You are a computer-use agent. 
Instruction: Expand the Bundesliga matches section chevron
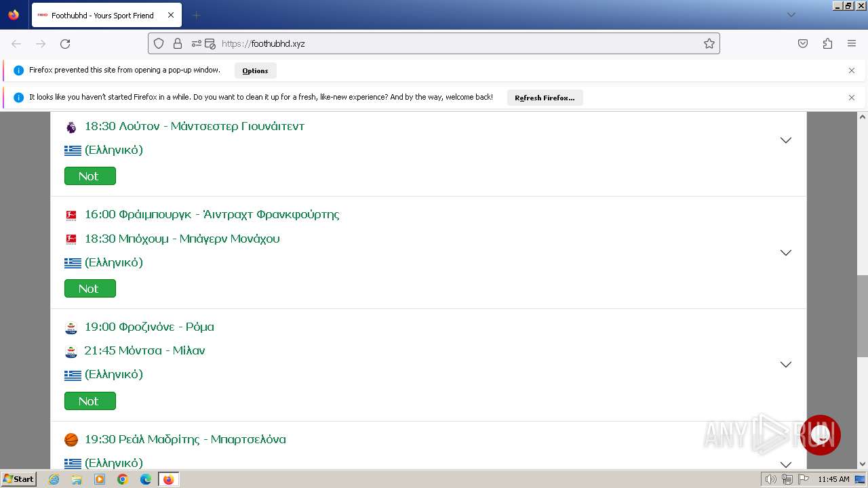click(x=786, y=253)
